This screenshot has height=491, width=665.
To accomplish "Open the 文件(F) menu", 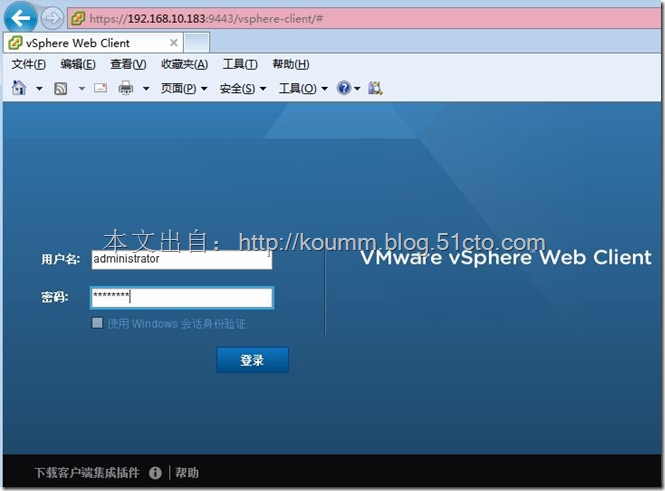I will coord(28,64).
